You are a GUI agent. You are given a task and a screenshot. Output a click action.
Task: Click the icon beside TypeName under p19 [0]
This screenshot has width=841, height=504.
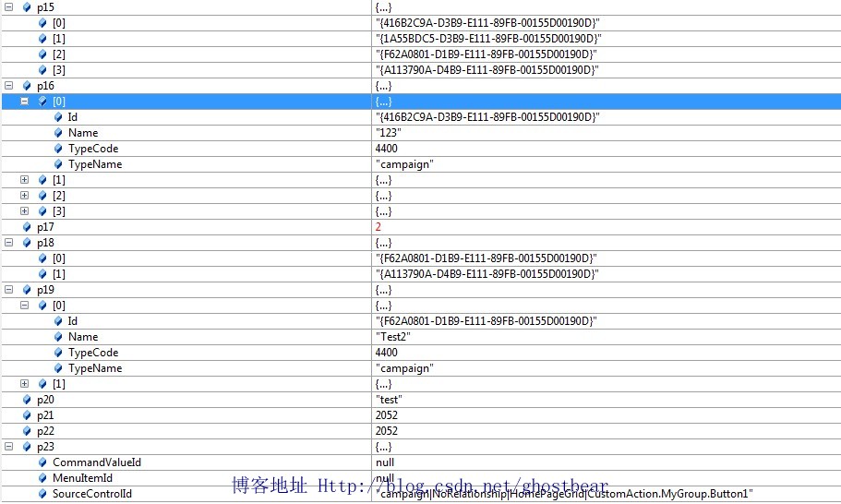pyautogui.click(x=58, y=368)
